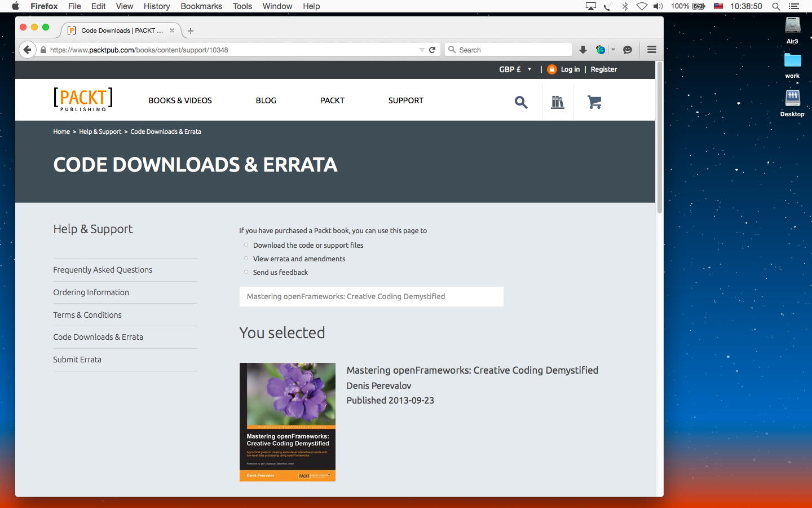Open Ordering Information sidebar link
Viewport: 812px width, 508px height.
pos(91,292)
